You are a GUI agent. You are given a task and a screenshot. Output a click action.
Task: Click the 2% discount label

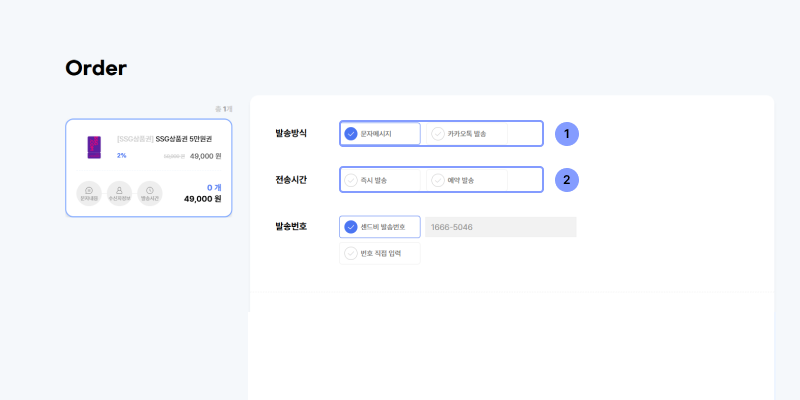(122, 156)
